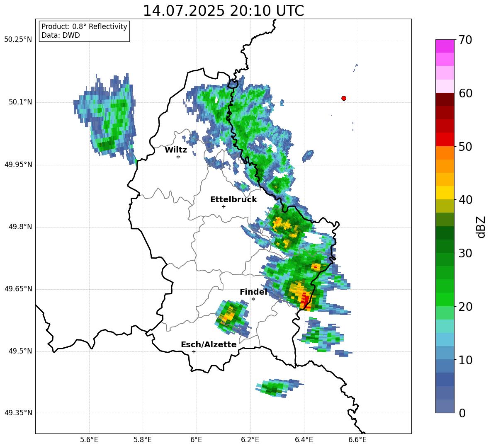Click the 6.6°E longitude label
Viewport: 491px width, 448px height.
coord(357,440)
